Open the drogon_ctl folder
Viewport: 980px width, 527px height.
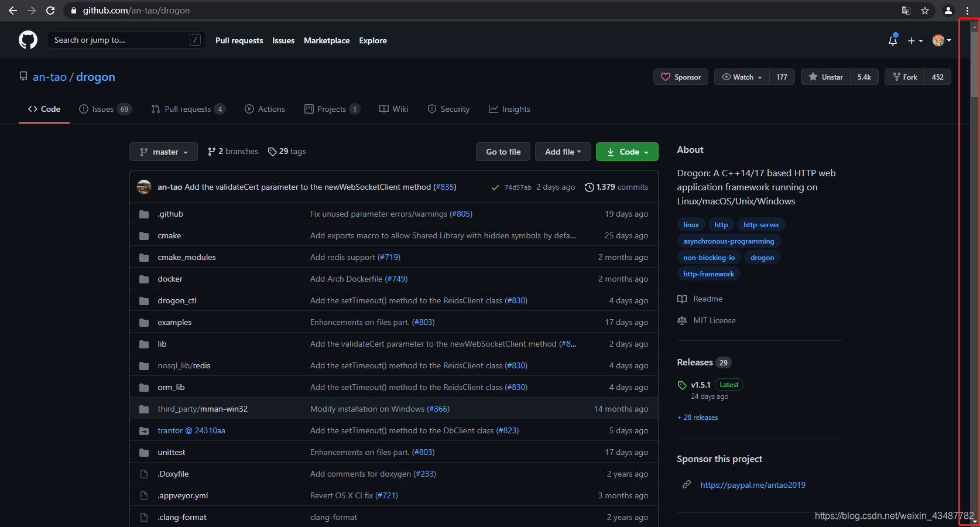[177, 300]
